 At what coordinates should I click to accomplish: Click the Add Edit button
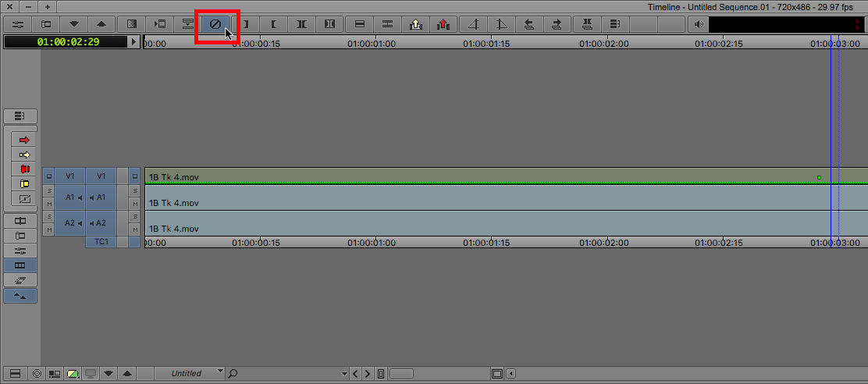(359, 24)
